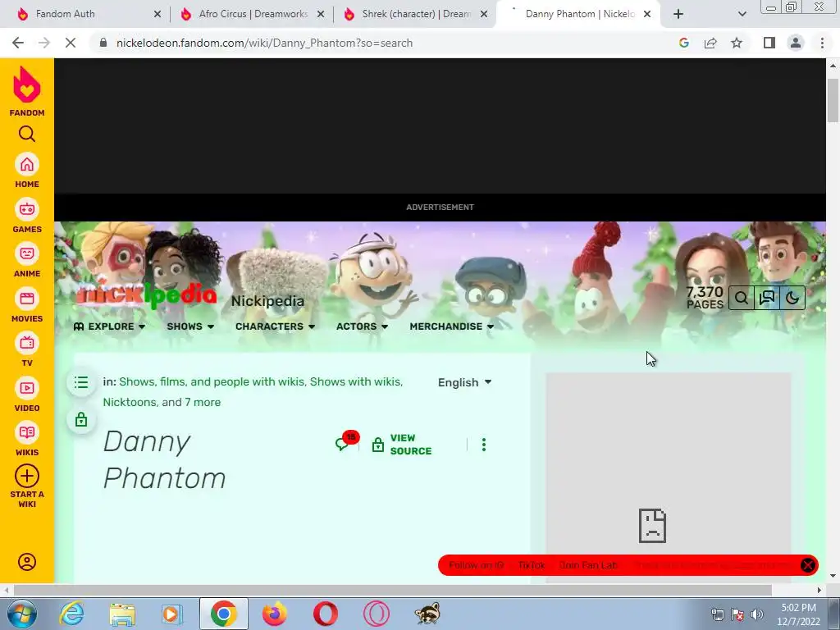Toggle dark theme moon icon
Viewport: 840px width, 630px height.
(x=792, y=298)
